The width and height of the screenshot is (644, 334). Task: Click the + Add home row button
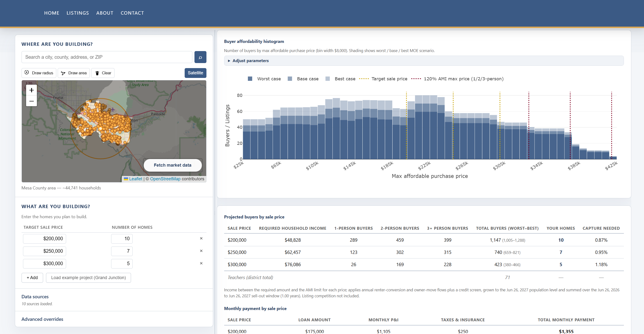click(32, 278)
